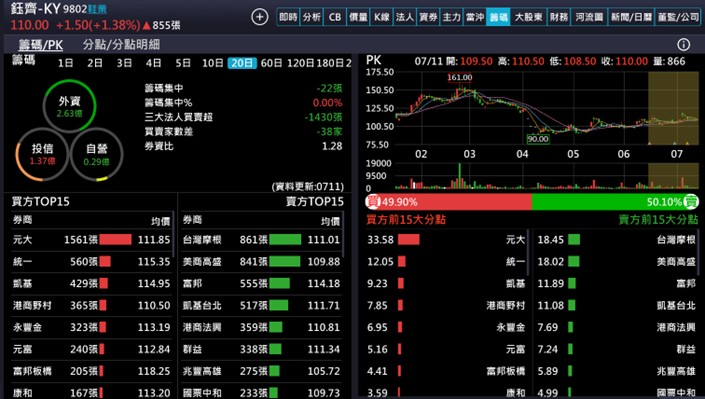Open the 河流圖 tab
This screenshot has height=399, width=705.
click(589, 17)
